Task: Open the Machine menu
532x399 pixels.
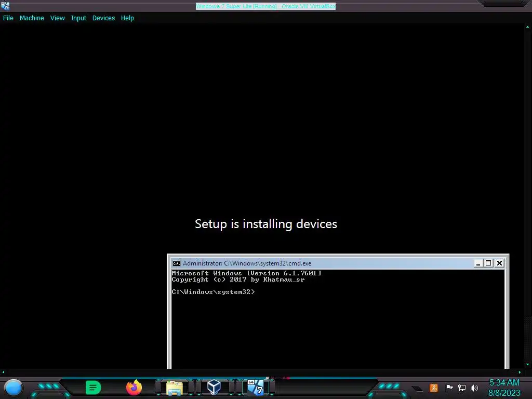Action: pos(32,18)
